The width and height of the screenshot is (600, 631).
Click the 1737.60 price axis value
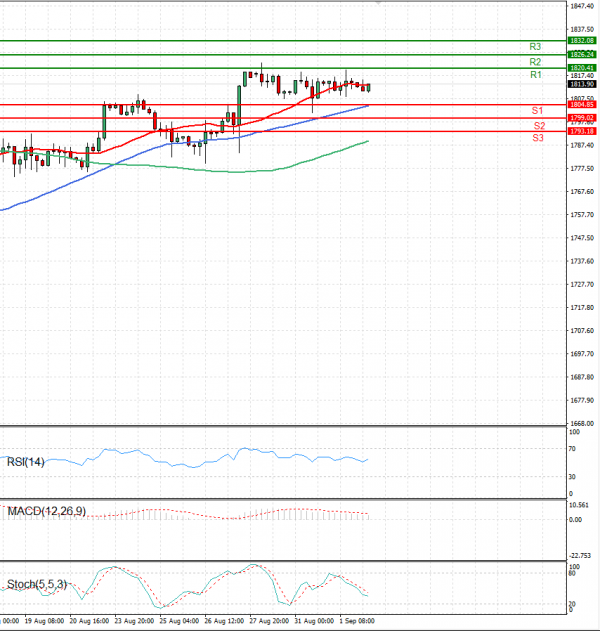click(x=582, y=262)
